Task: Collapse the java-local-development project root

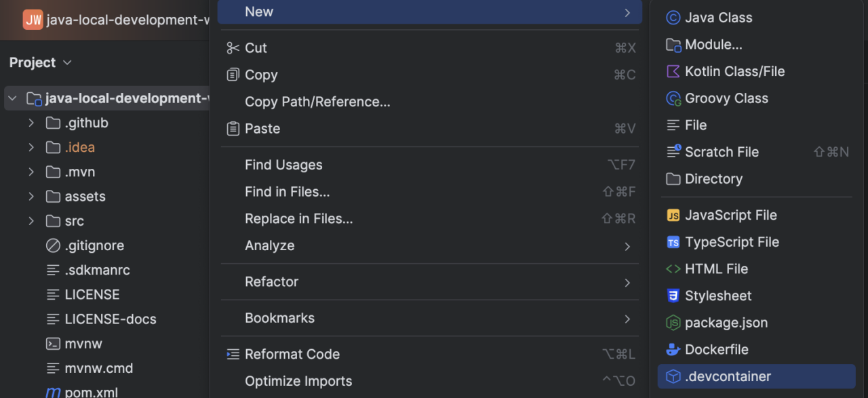Action: (x=12, y=98)
